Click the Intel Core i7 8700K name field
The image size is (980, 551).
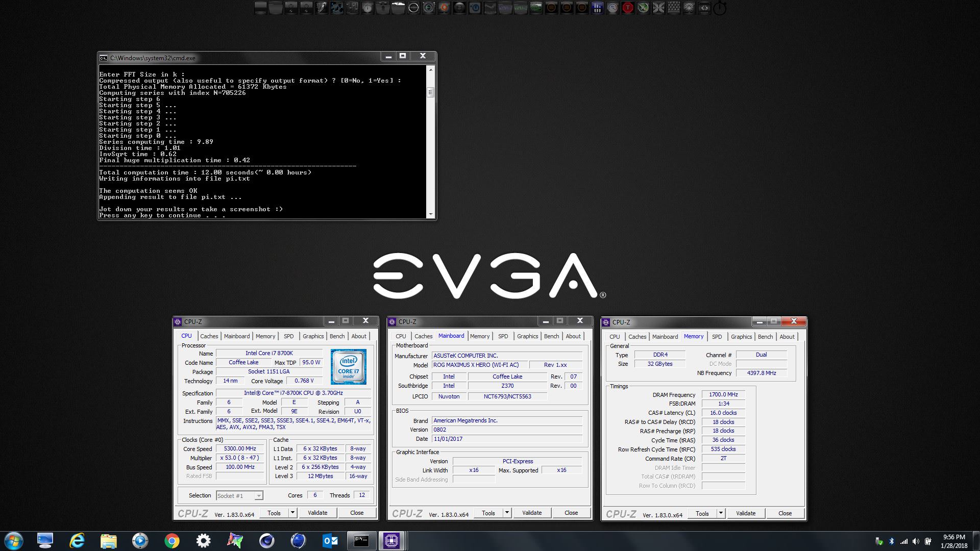coord(269,353)
